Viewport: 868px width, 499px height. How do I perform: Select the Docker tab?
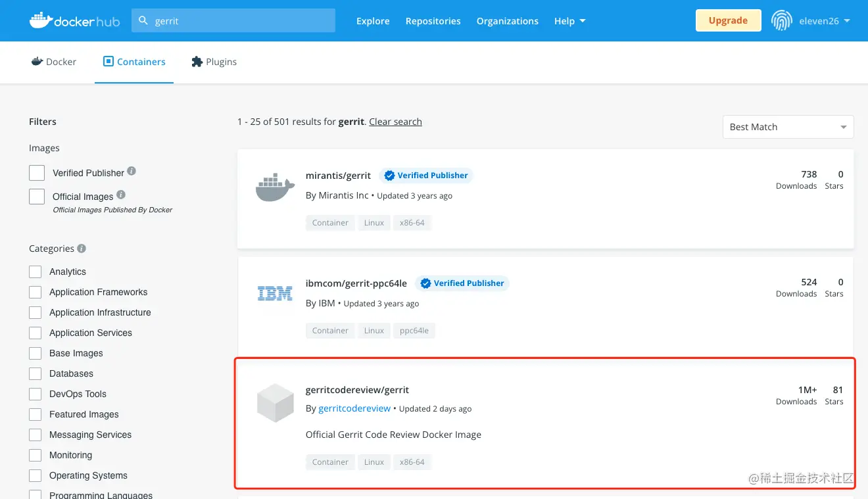[x=54, y=61]
